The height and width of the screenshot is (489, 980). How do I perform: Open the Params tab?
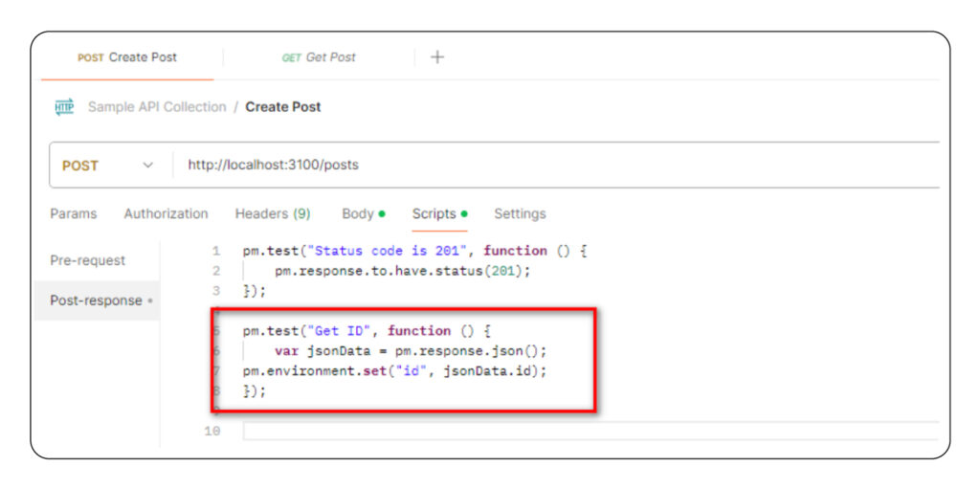click(74, 214)
